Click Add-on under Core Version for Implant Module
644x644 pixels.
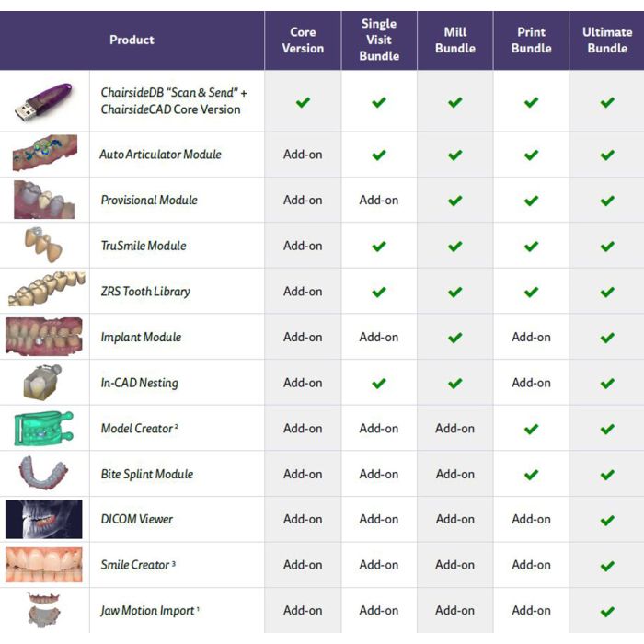303,338
